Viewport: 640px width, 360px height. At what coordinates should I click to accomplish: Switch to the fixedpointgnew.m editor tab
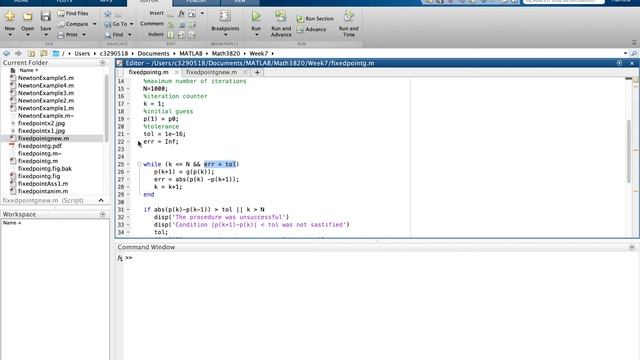coord(211,72)
